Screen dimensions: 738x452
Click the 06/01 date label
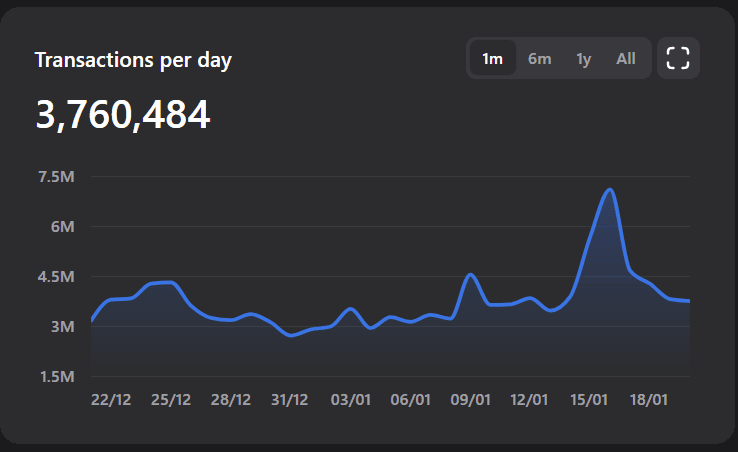pos(410,399)
